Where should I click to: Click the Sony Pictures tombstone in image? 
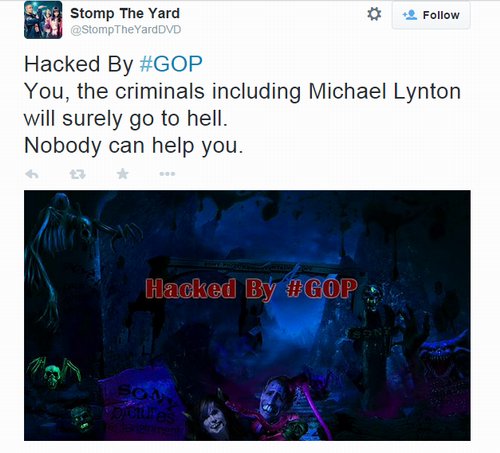[x=142, y=402]
